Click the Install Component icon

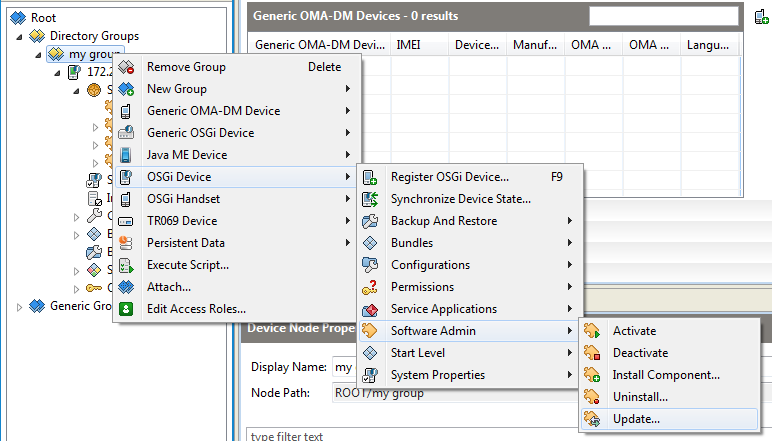tap(592, 375)
